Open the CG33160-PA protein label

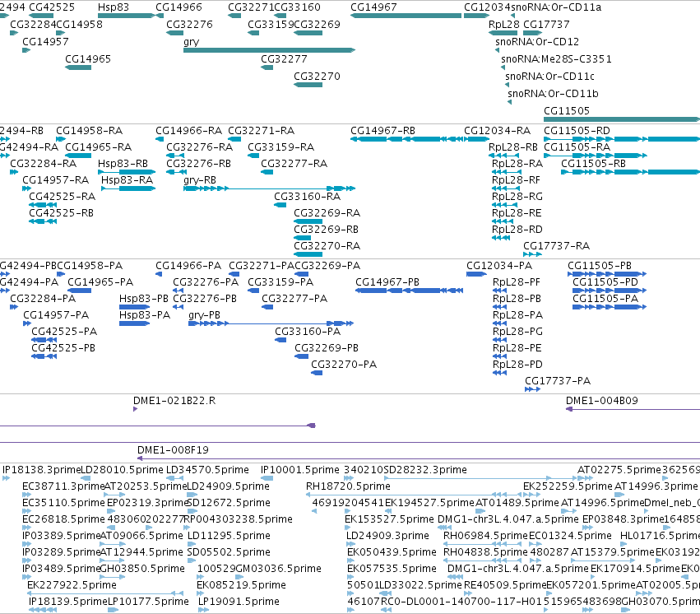point(308,332)
